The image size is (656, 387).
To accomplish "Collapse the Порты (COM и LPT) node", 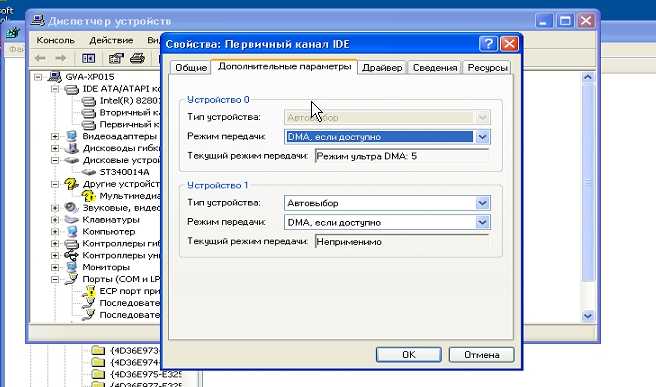I will tap(55, 279).
